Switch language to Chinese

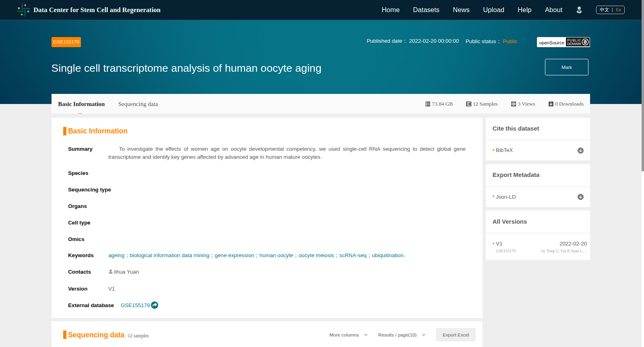[x=604, y=10]
